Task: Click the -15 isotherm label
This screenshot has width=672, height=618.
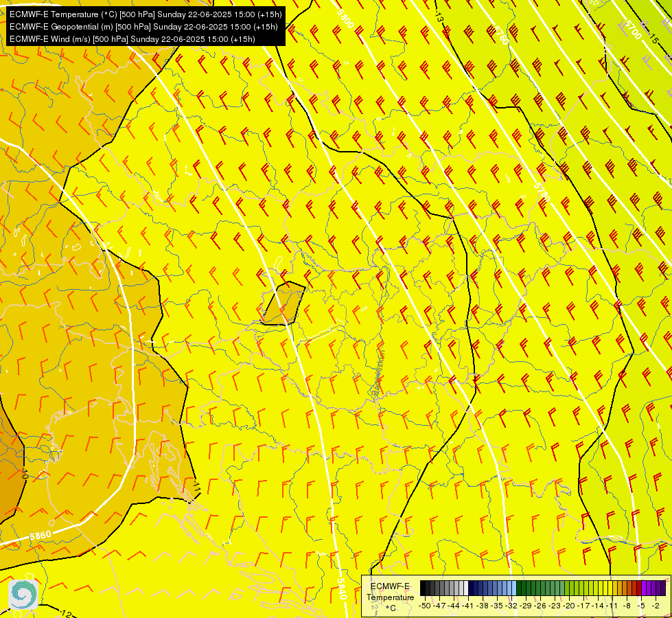Action: (653, 38)
